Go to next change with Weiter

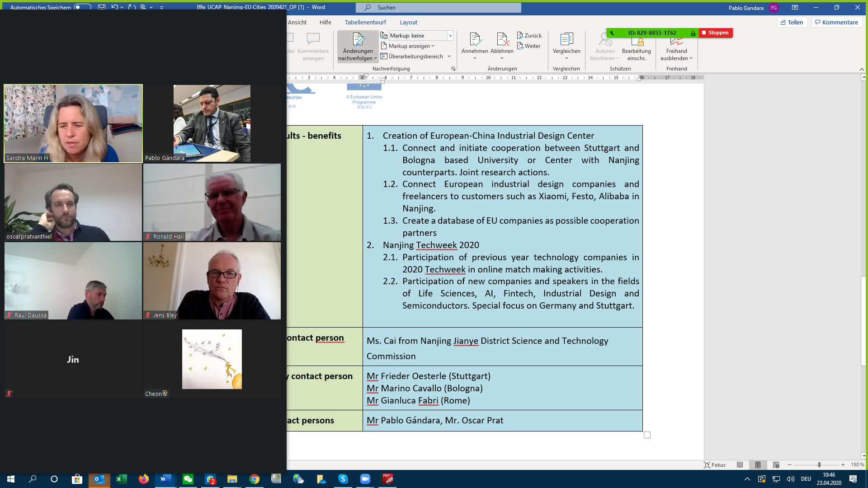coord(528,46)
